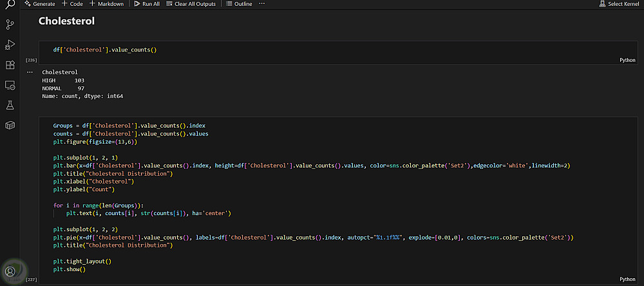
Task: Open the Testing flask view
Action: pyautogui.click(x=10, y=104)
